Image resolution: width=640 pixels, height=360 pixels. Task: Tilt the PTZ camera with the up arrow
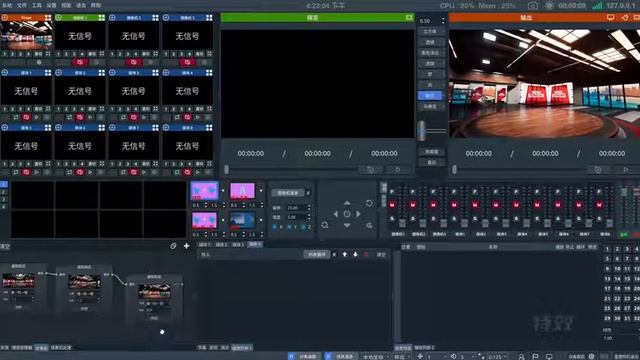tap(347, 203)
